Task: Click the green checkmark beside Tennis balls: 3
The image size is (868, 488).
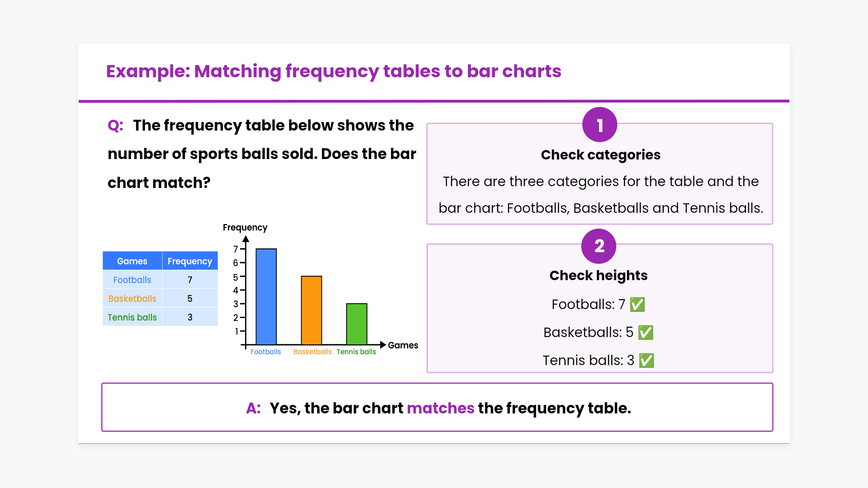Action: coord(646,361)
